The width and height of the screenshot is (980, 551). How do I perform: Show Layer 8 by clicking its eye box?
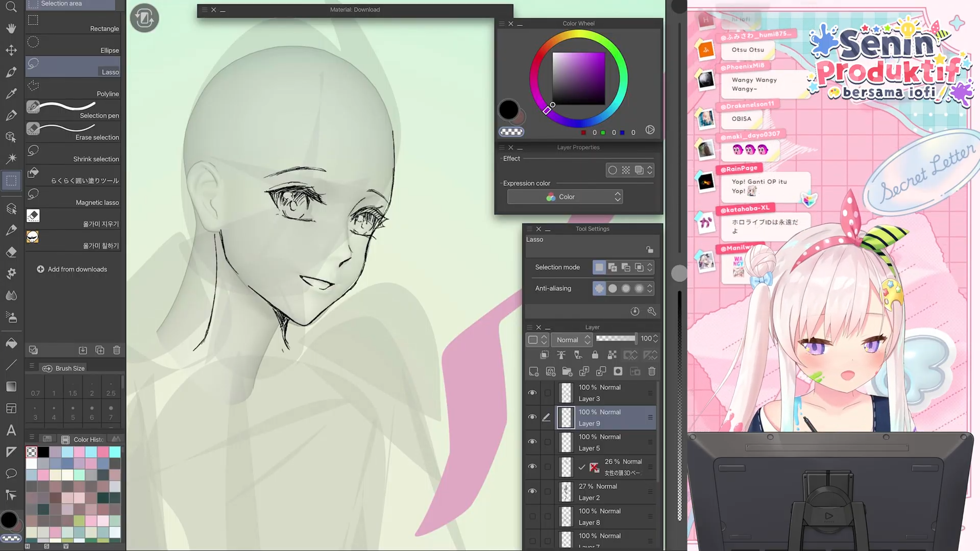[x=532, y=516]
